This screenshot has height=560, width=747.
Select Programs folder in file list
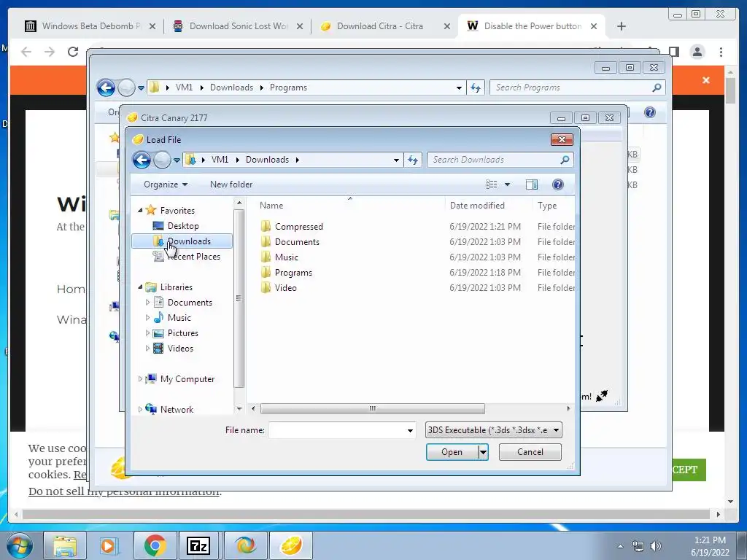click(293, 273)
